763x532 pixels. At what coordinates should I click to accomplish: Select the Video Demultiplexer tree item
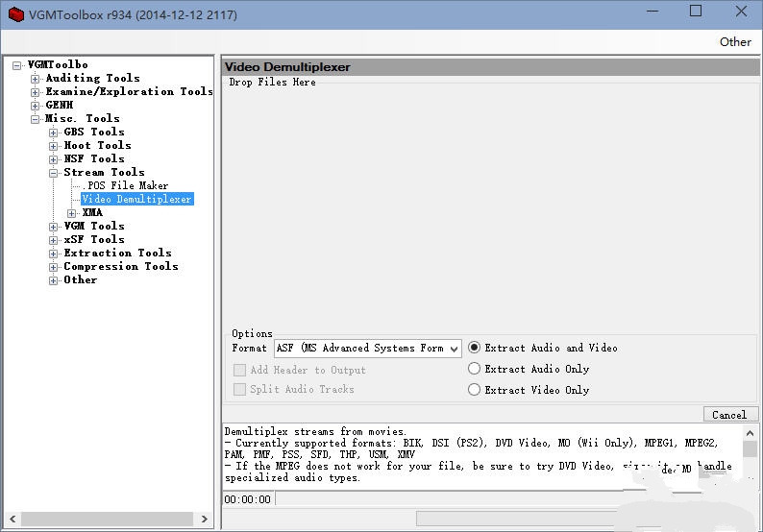pyautogui.click(x=136, y=200)
